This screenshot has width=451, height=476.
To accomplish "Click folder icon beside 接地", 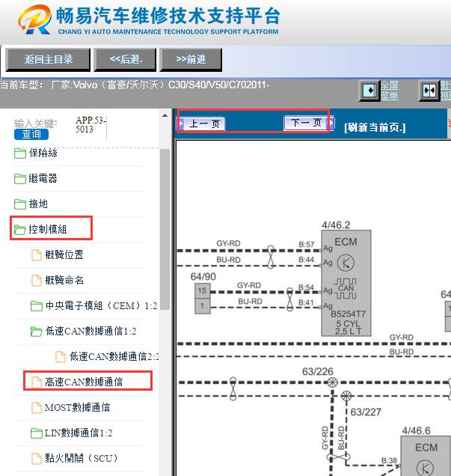I will [20, 204].
